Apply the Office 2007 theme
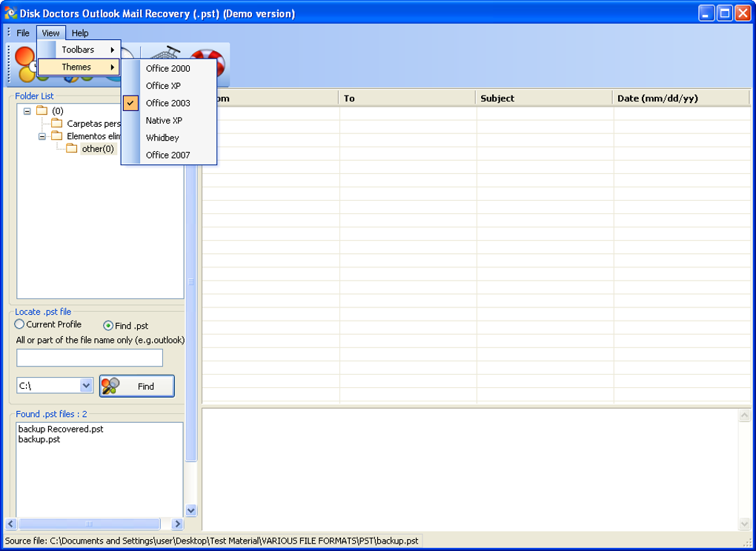756x551 pixels. (x=168, y=155)
